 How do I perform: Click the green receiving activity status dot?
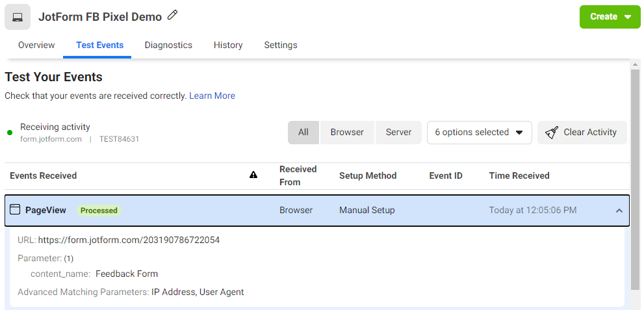coord(10,133)
